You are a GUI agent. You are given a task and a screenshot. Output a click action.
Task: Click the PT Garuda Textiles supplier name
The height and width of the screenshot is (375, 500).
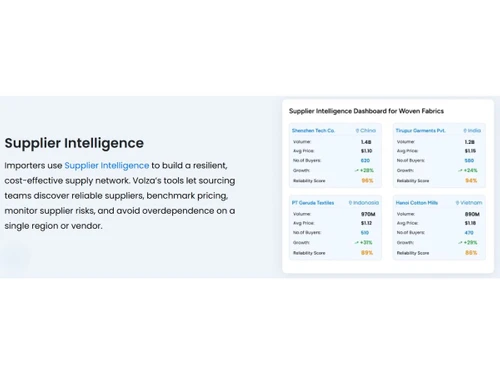pyautogui.click(x=313, y=203)
